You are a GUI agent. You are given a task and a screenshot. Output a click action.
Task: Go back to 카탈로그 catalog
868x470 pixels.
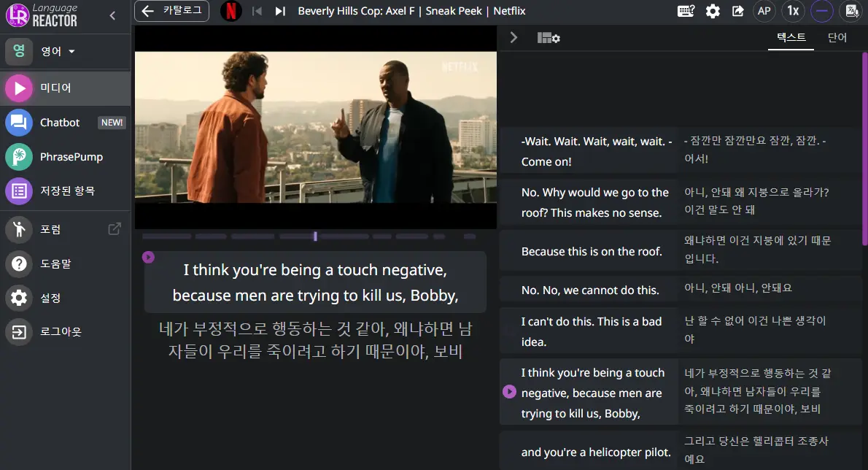click(x=171, y=11)
